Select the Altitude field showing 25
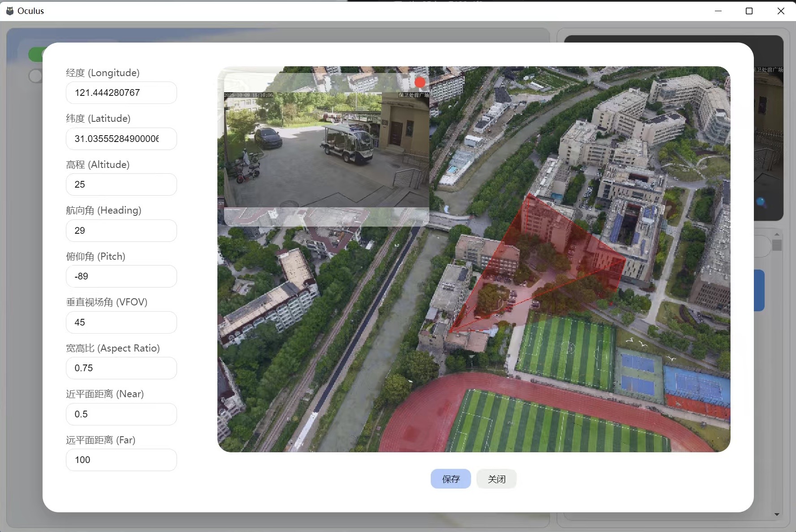 (121, 184)
